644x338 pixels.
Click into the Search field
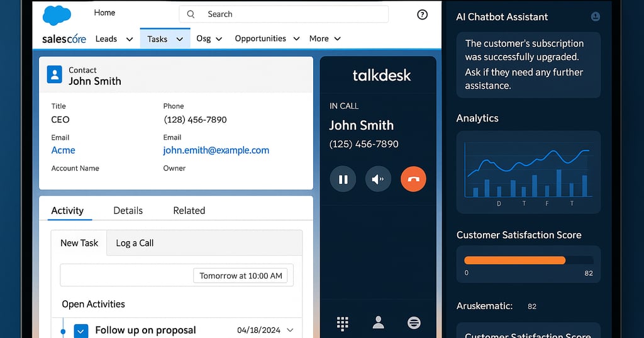pyautogui.click(x=284, y=14)
